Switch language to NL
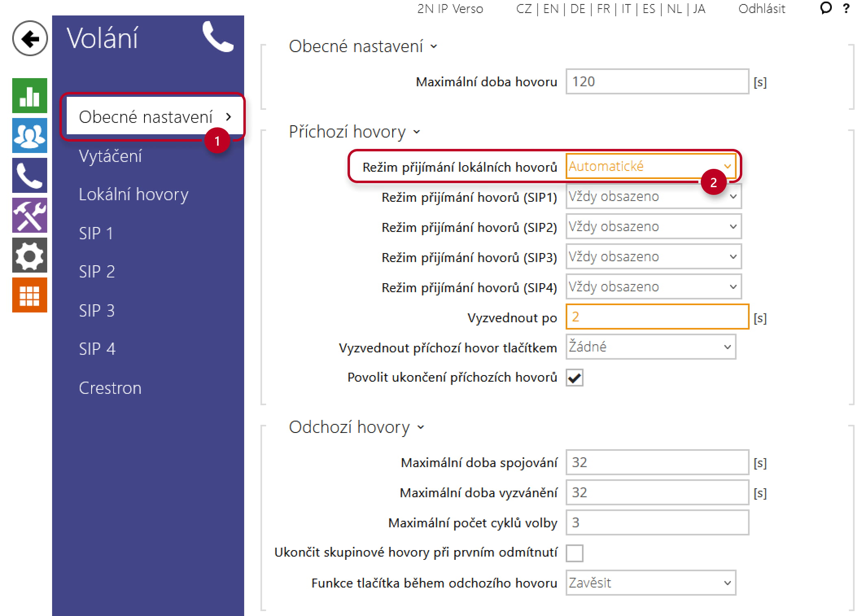 (x=674, y=9)
